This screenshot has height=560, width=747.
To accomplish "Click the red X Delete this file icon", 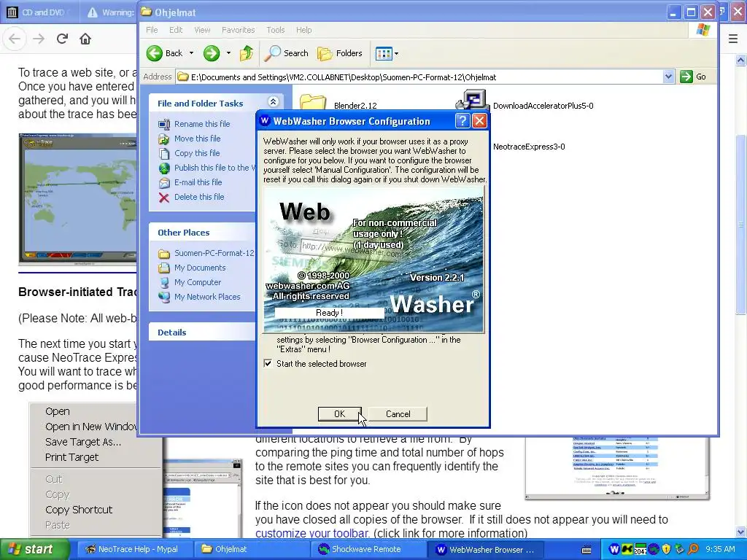I will coord(164,198).
